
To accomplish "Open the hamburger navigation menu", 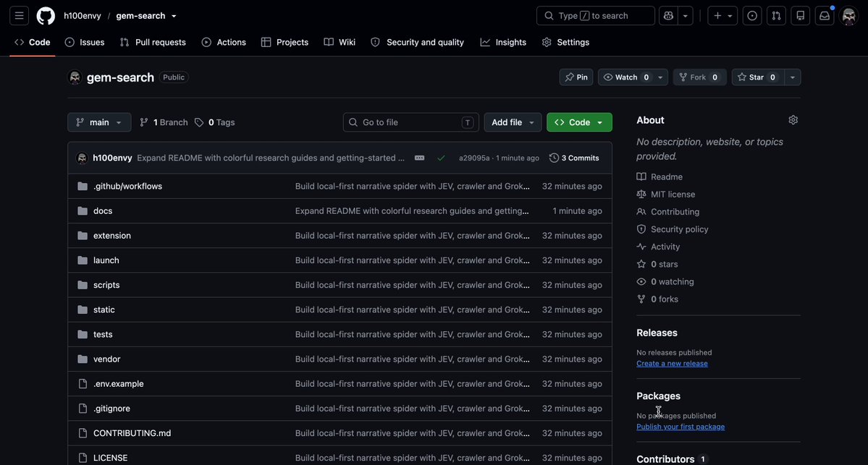I will point(20,16).
